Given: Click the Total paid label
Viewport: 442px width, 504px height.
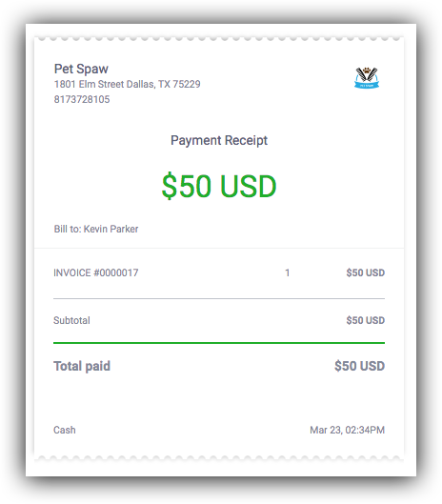Looking at the screenshot, I should coord(82,366).
